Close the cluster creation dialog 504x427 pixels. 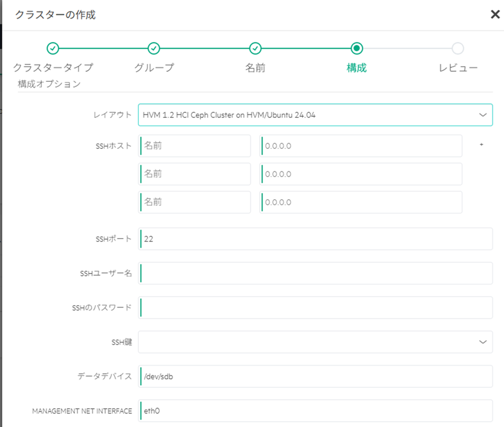tap(495, 15)
